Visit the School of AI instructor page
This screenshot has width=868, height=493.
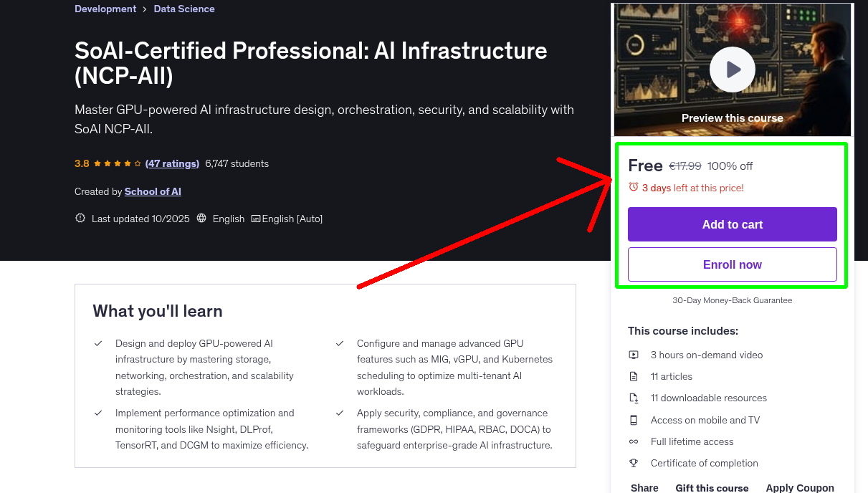click(153, 191)
